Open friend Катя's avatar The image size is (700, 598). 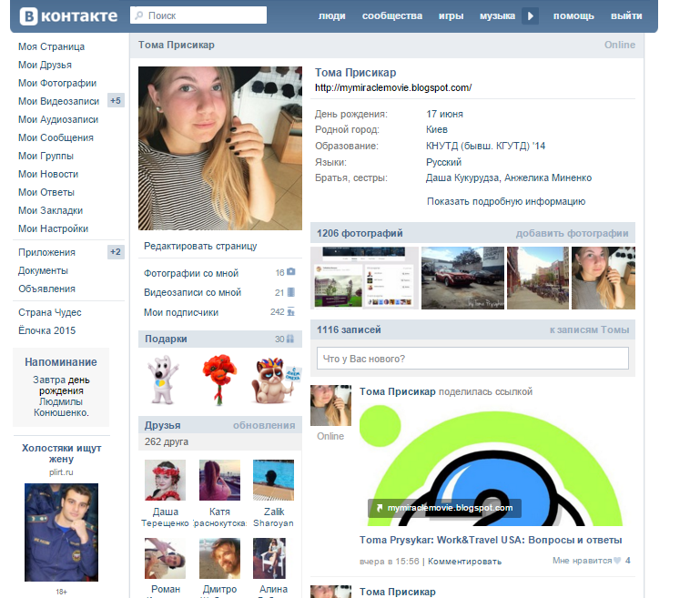tap(219, 481)
